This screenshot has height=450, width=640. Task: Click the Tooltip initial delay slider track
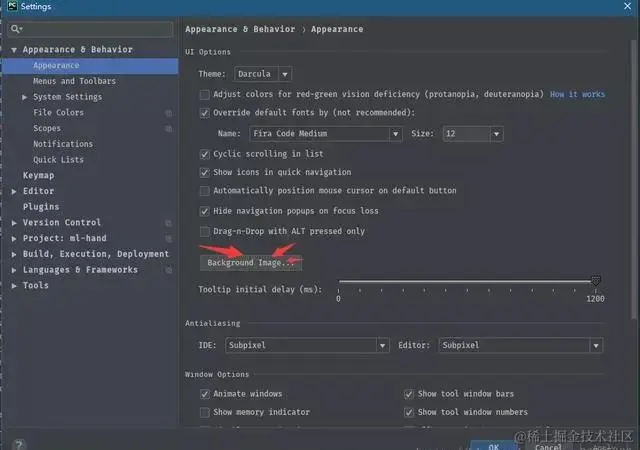click(465, 281)
